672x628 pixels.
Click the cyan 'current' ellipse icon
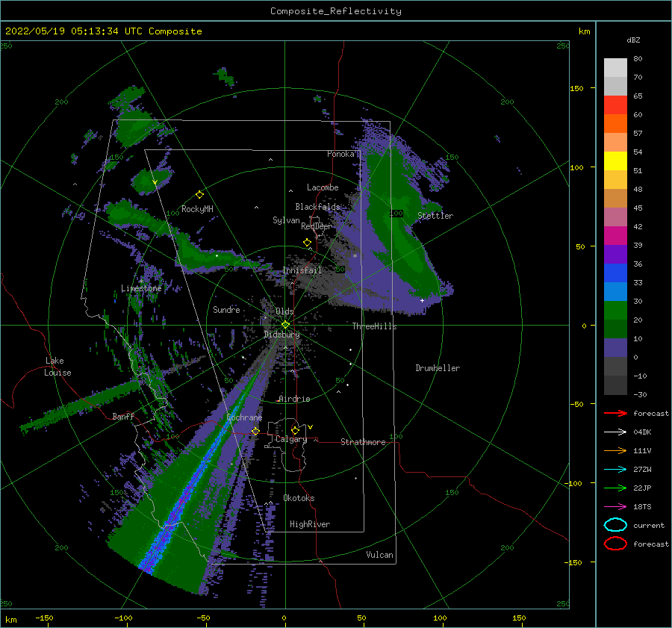(x=615, y=525)
